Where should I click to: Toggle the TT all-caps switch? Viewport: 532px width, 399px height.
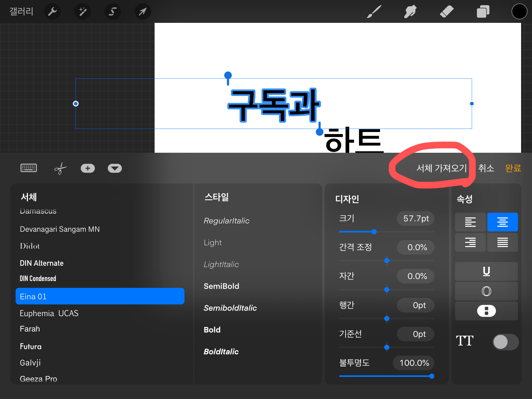coord(506,342)
